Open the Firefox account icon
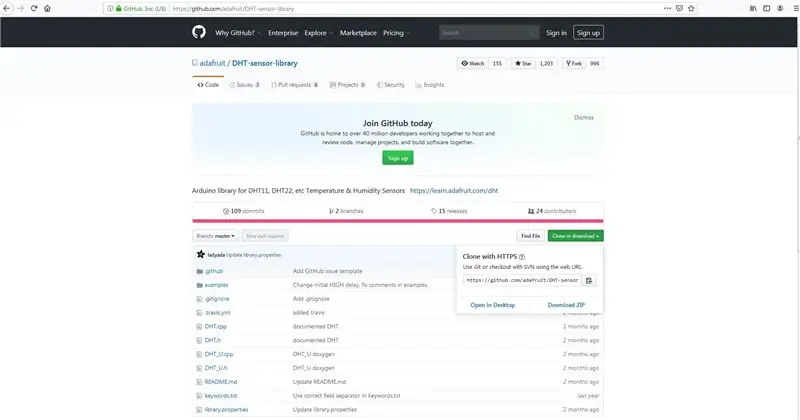 tap(780, 8)
